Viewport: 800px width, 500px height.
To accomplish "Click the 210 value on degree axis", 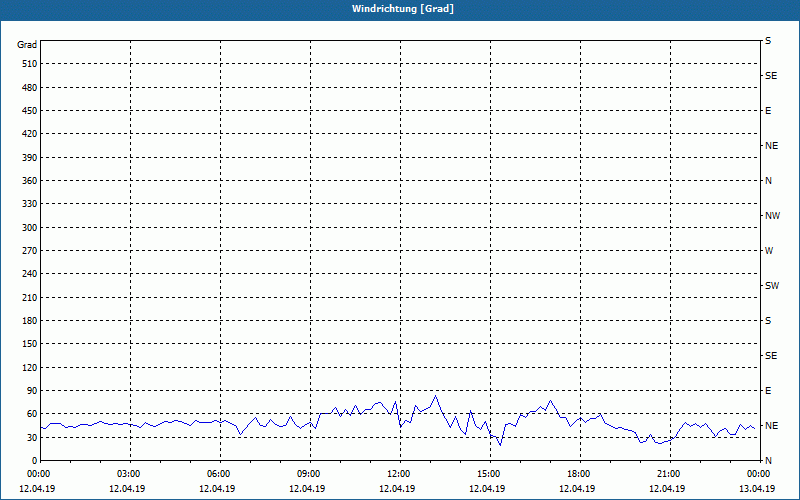I will click(28, 297).
